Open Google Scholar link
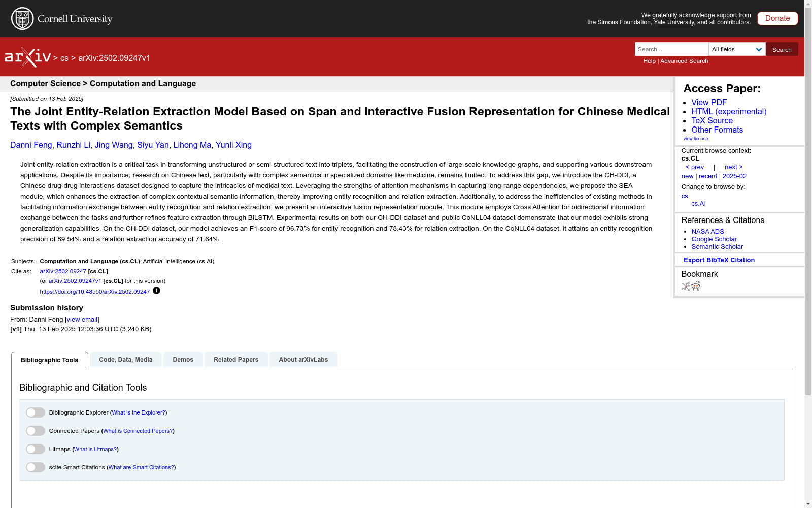The width and height of the screenshot is (812, 508). coord(714,239)
